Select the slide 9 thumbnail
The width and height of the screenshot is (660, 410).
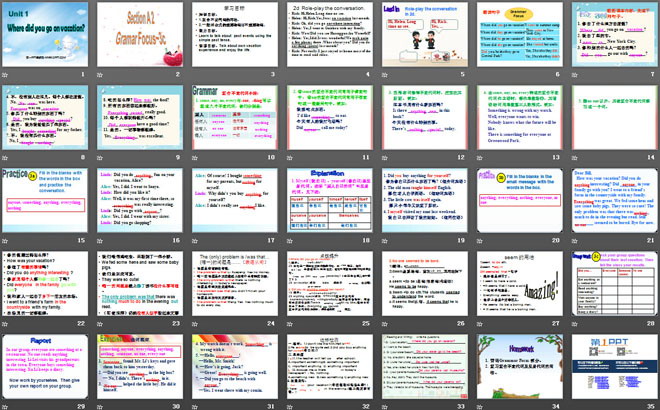pos(140,117)
